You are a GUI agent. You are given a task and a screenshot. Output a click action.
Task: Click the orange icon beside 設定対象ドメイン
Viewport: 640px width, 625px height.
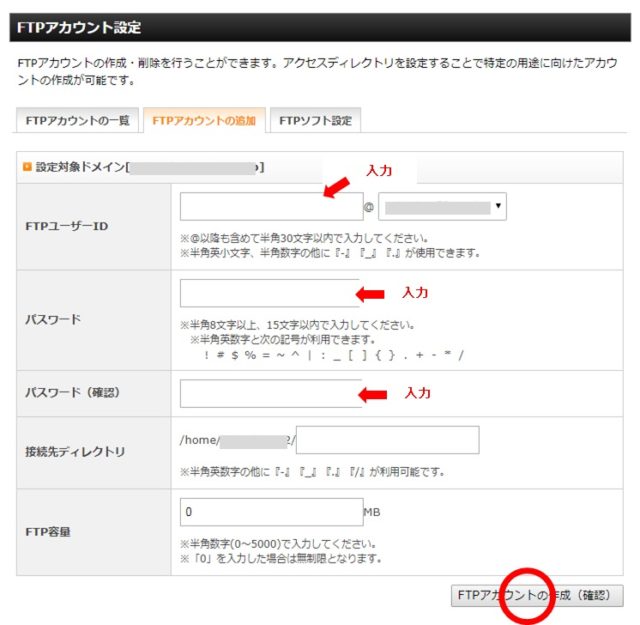tap(27, 167)
